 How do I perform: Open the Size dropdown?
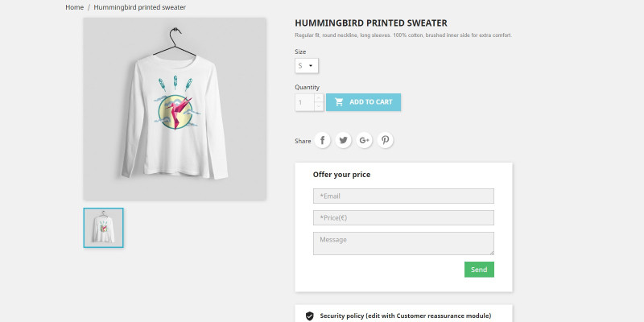point(308,66)
